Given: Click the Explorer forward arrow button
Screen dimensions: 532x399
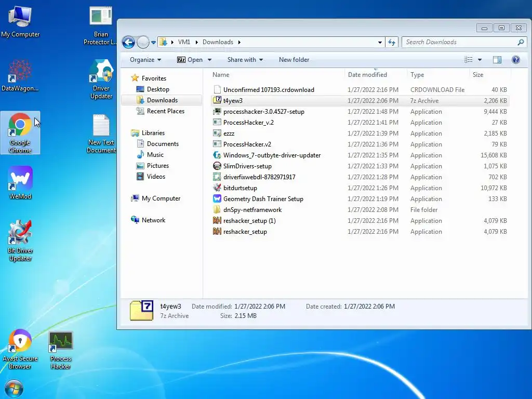Looking at the screenshot, I should click(x=143, y=42).
